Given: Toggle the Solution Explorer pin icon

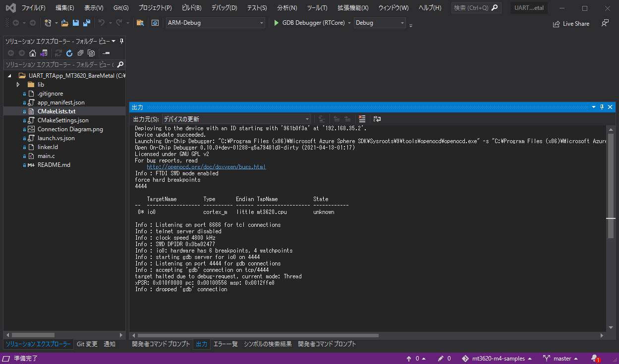Looking at the screenshot, I should click(120, 41).
